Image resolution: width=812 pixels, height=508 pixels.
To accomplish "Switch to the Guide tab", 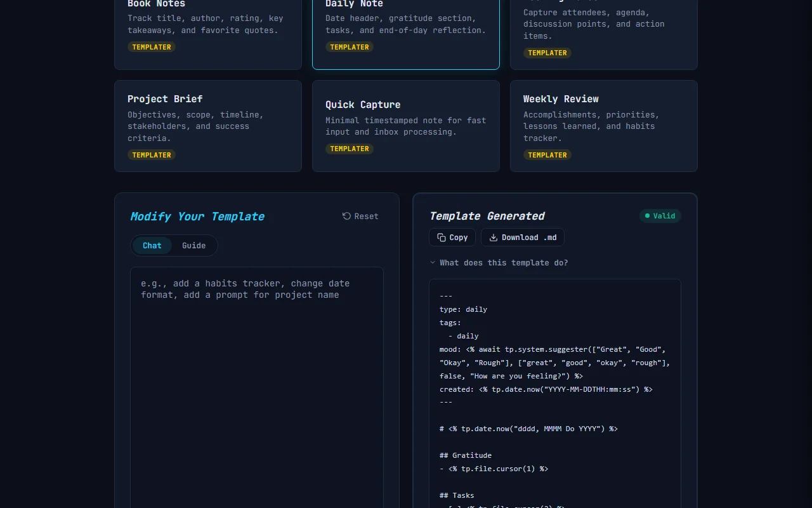I will point(193,245).
